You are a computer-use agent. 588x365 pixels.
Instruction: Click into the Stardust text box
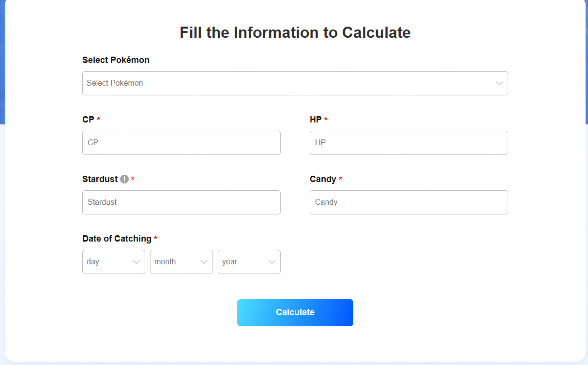(181, 202)
